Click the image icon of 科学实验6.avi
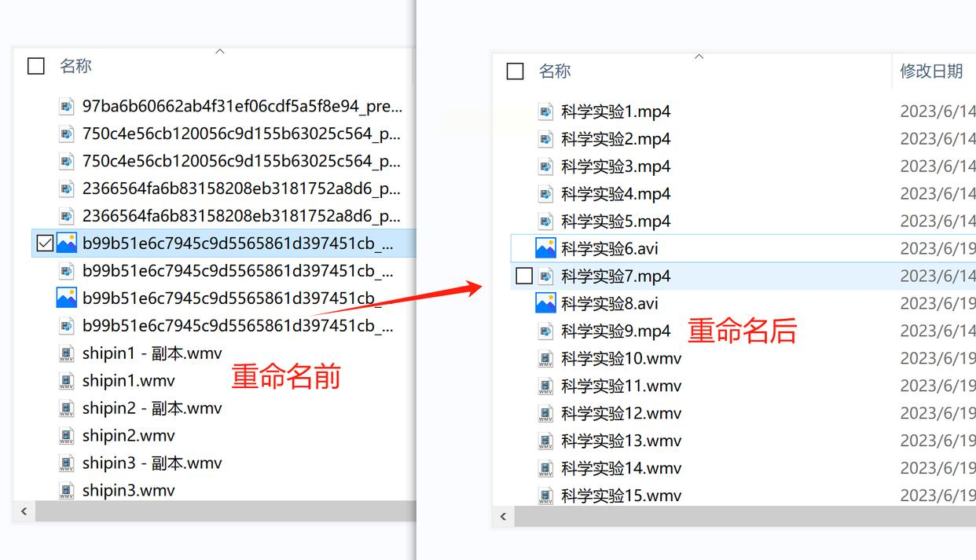 [545, 248]
